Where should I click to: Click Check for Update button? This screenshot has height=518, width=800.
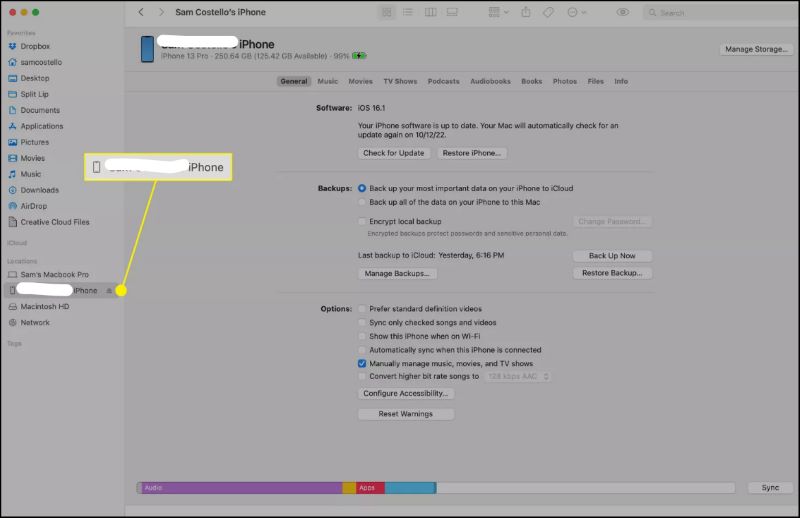pos(394,153)
